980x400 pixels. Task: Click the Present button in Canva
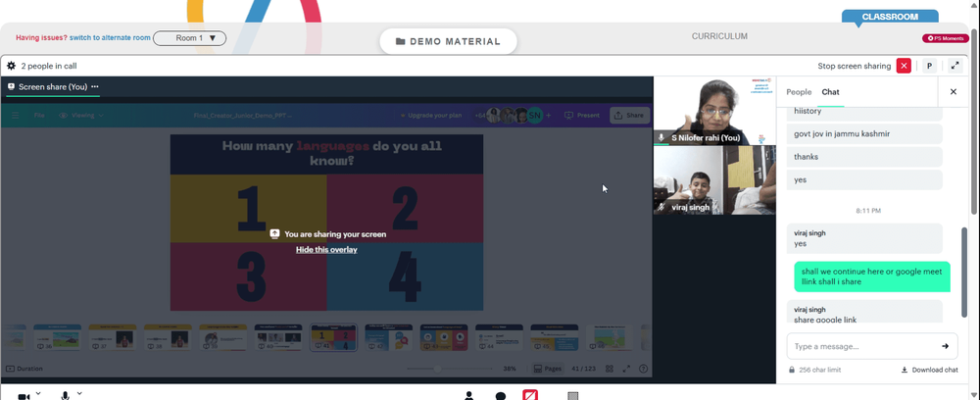[x=582, y=116]
